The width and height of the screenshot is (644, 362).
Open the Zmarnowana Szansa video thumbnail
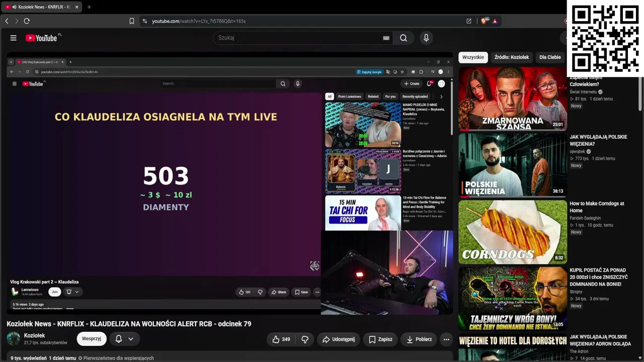pyautogui.click(x=513, y=99)
